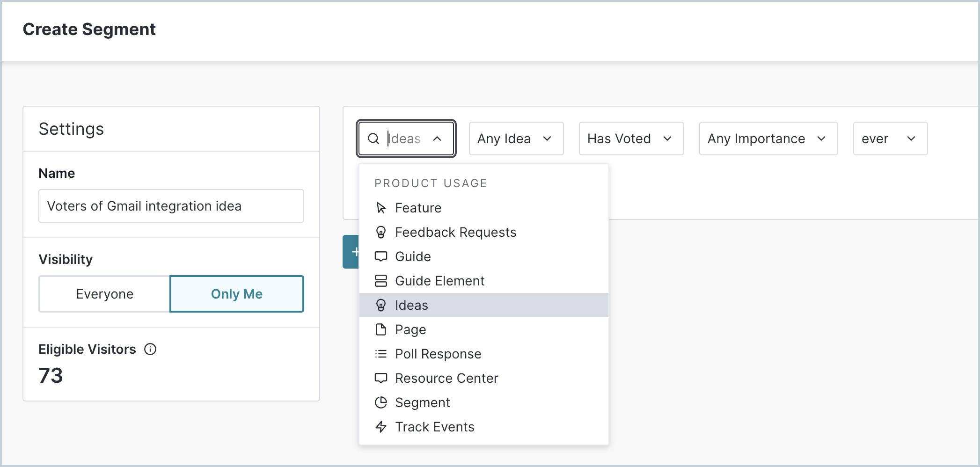Select the Feature cursor icon

pyautogui.click(x=381, y=208)
